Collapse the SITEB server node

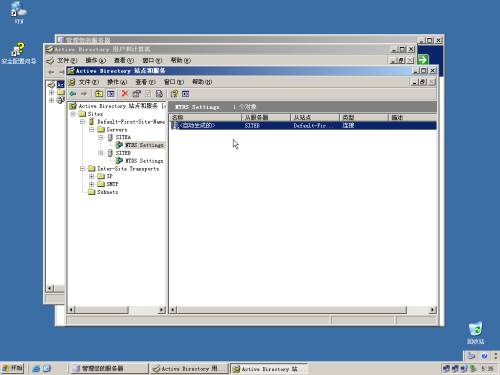[x=101, y=153]
